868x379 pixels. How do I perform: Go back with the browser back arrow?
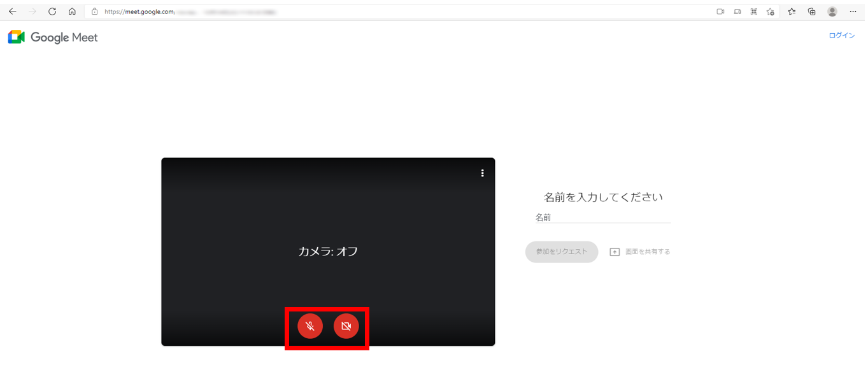tap(12, 11)
